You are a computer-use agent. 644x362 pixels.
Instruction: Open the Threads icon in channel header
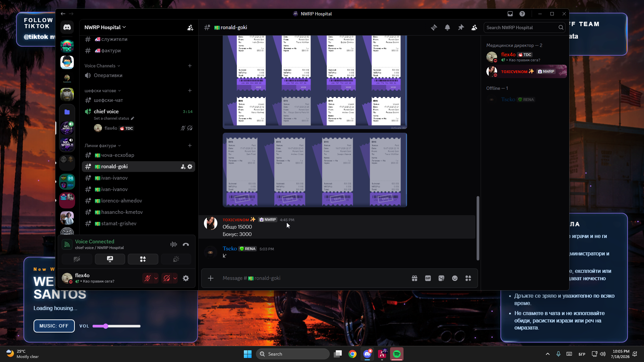tap(434, 27)
